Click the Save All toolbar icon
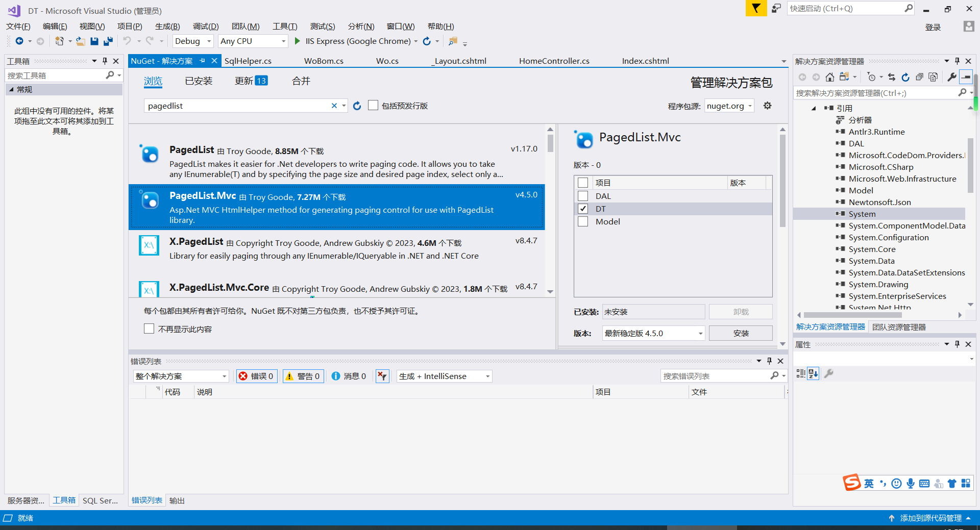980x530 pixels. coord(108,41)
